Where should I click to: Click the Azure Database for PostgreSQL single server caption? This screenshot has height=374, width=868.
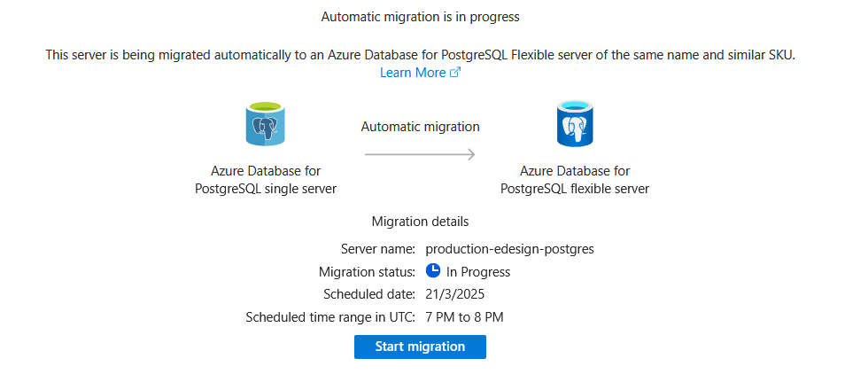(x=266, y=180)
